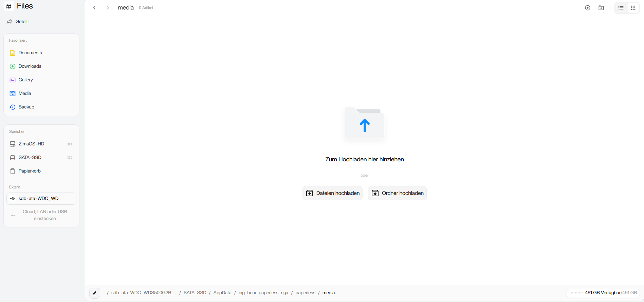Open the Downloads favorite
The height and width of the screenshot is (302, 644).
click(30, 66)
